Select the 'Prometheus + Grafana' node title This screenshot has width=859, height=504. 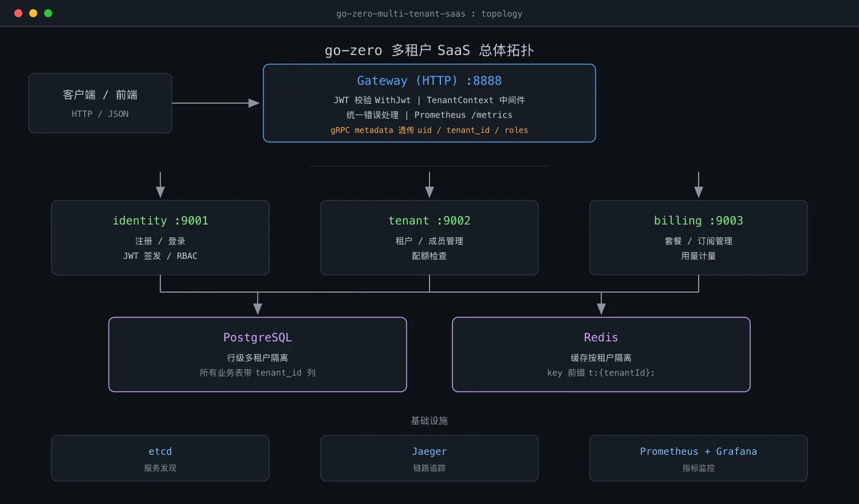click(699, 451)
